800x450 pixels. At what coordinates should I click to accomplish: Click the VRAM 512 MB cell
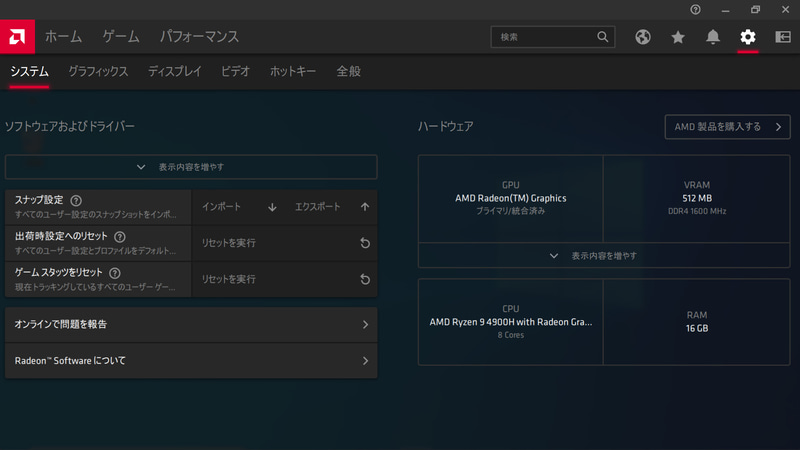[x=697, y=198]
